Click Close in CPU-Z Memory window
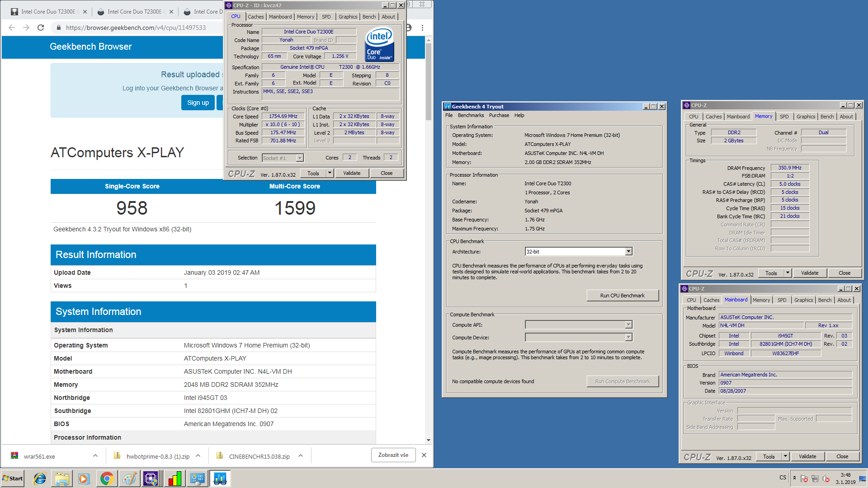The width and height of the screenshot is (868, 488). [844, 273]
